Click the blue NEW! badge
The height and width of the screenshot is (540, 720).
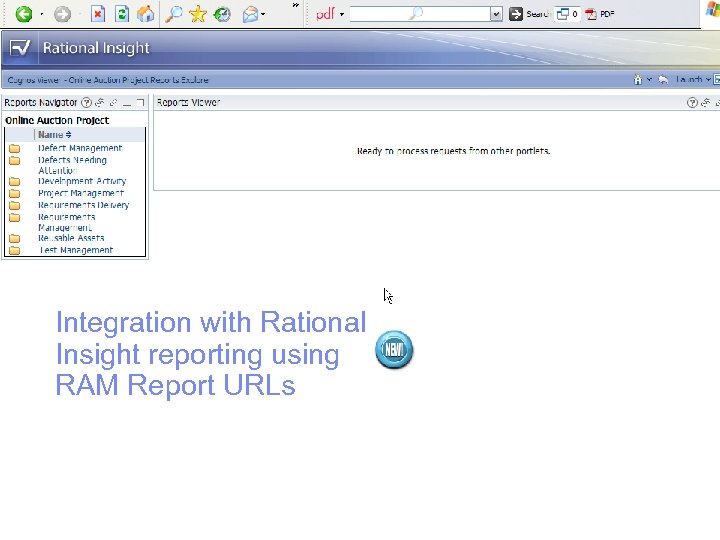pos(394,349)
